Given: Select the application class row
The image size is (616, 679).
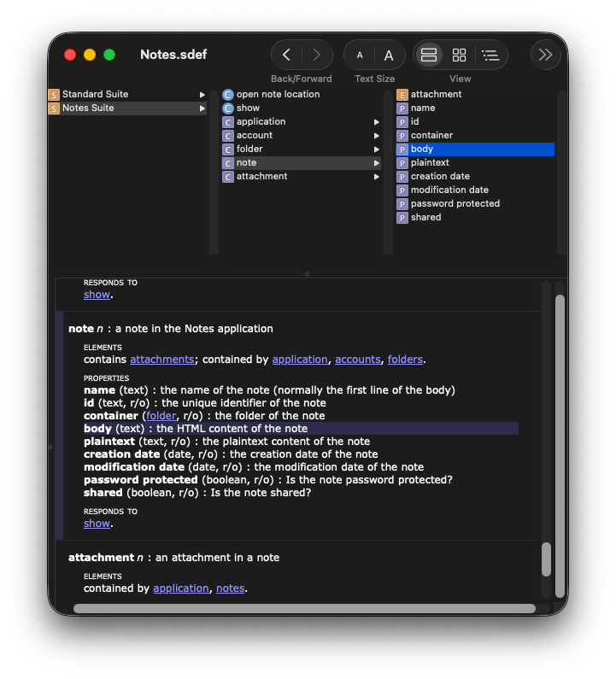Looking at the screenshot, I should pyautogui.click(x=301, y=121).
